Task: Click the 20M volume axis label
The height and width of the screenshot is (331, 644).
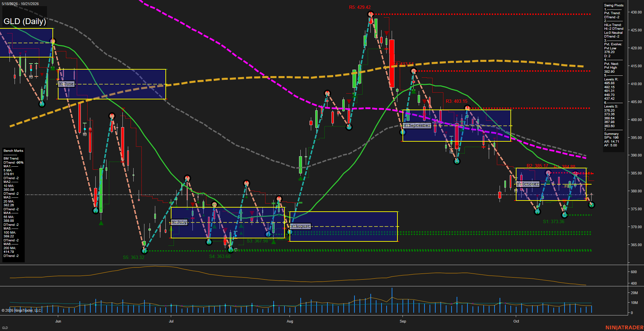Action: coord(635,293)
